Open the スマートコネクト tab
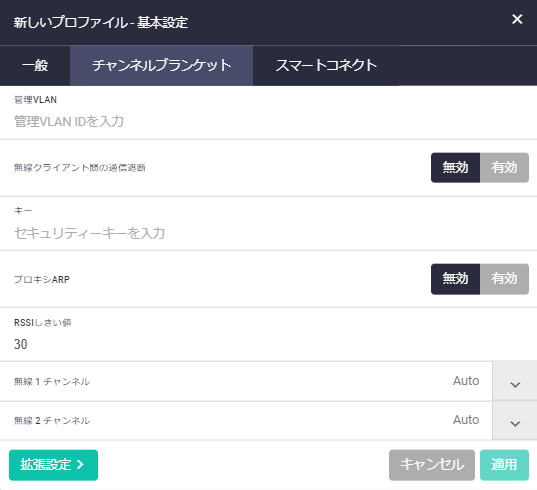 326,65
